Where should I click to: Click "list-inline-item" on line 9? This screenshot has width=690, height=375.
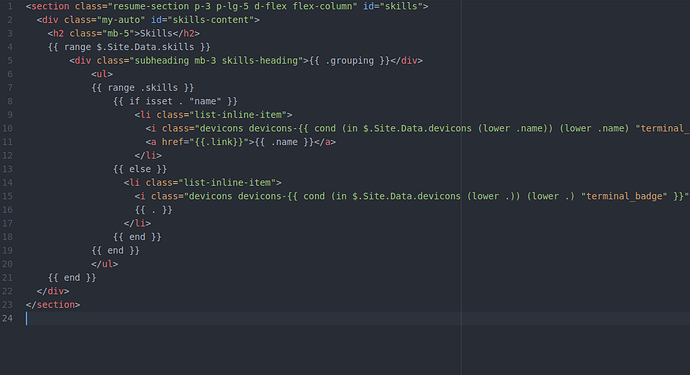238,114
